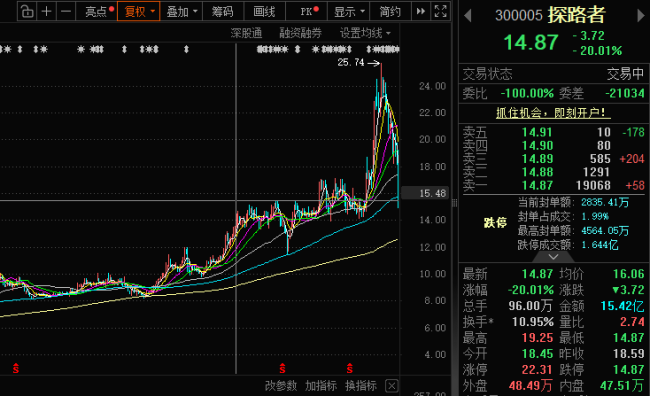Click 最高 value 19.25
This screenshot has height=396, width=650.
click(x=537, y=338)
